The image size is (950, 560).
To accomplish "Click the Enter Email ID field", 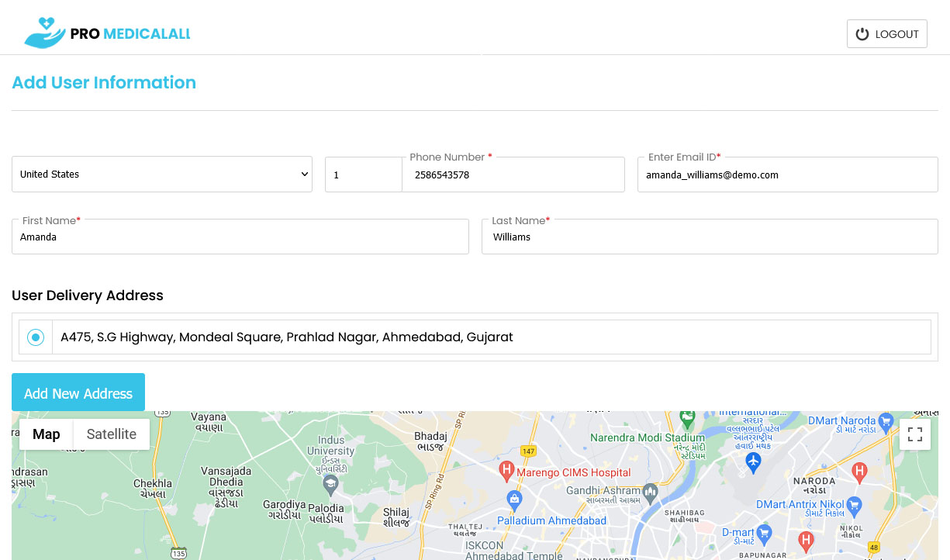I will [788, 175].
